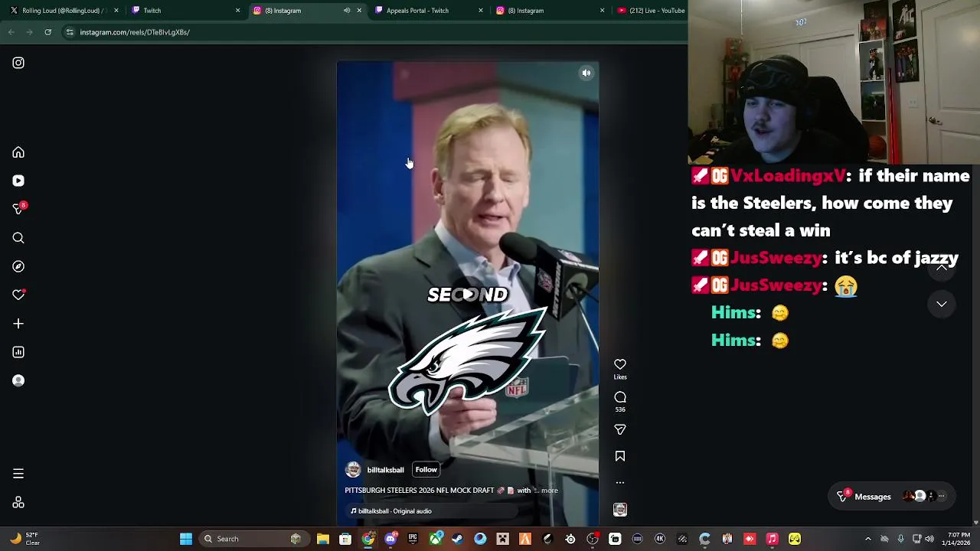Switch to the (212) Live - YouTube tab

[651, 11]
